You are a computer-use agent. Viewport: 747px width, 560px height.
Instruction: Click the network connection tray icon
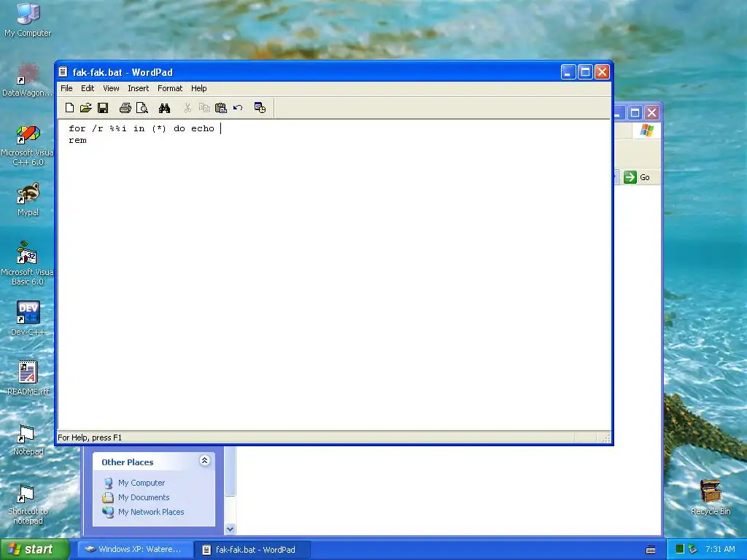[x=693, y=549]
